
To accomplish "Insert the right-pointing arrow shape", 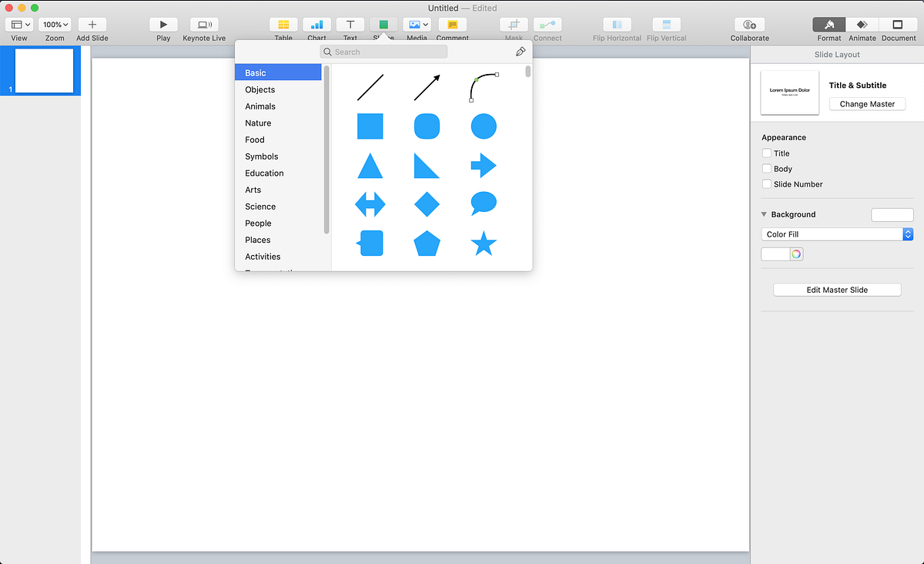I will pos(484,166).
